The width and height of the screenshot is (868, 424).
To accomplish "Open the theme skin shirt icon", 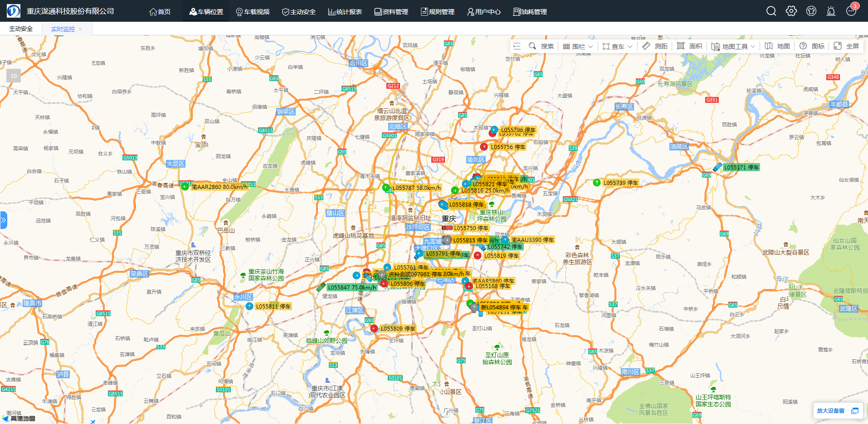I will [811, 11].
